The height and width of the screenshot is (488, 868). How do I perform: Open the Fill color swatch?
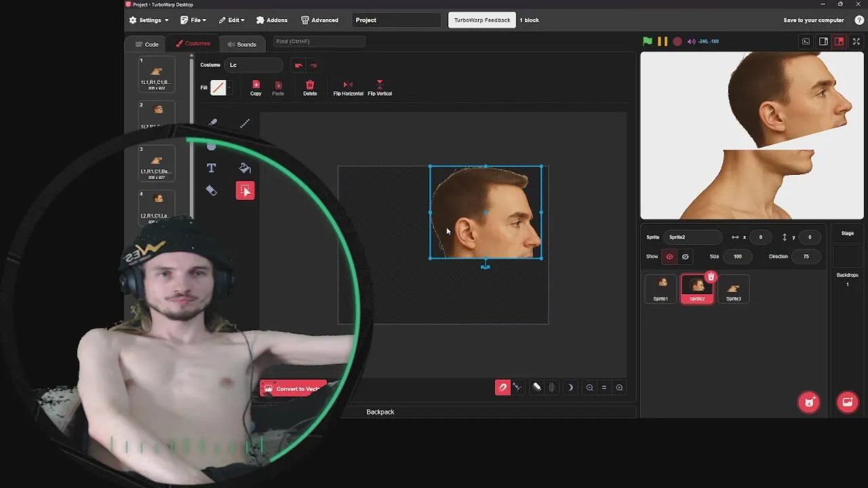coord(218,87)
